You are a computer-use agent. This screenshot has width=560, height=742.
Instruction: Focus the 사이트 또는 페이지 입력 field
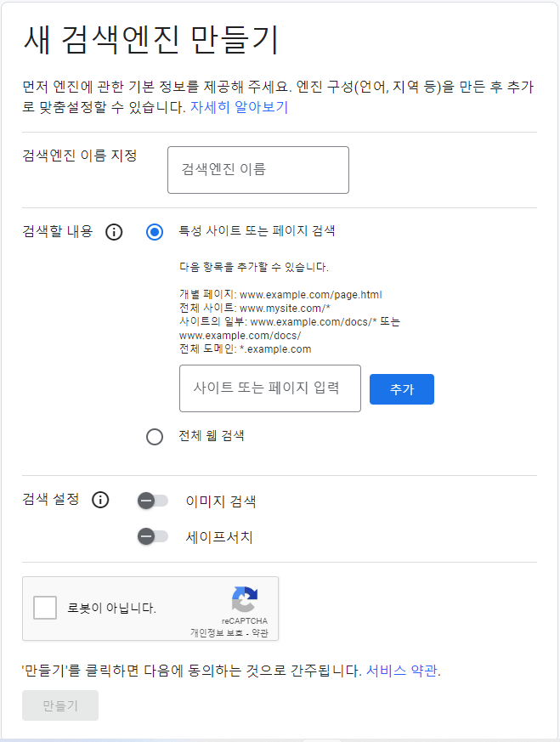pos(270,388)
